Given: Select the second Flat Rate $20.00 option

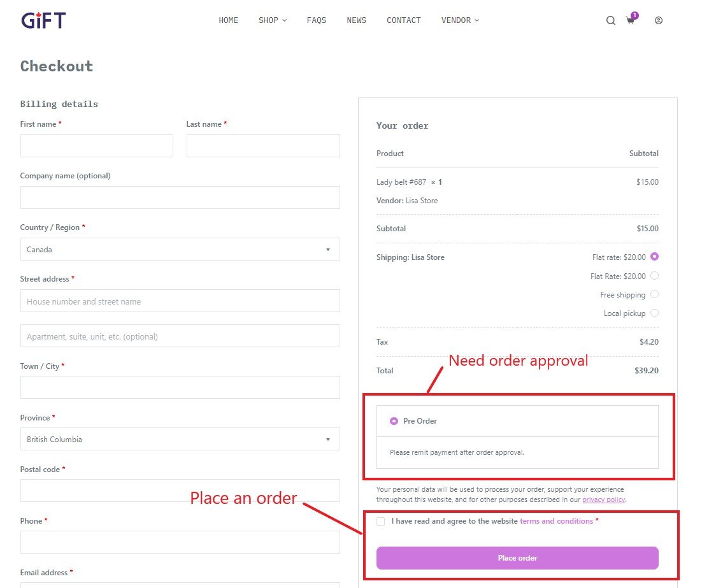Looking at the screenshot, I should click(655, 275).
